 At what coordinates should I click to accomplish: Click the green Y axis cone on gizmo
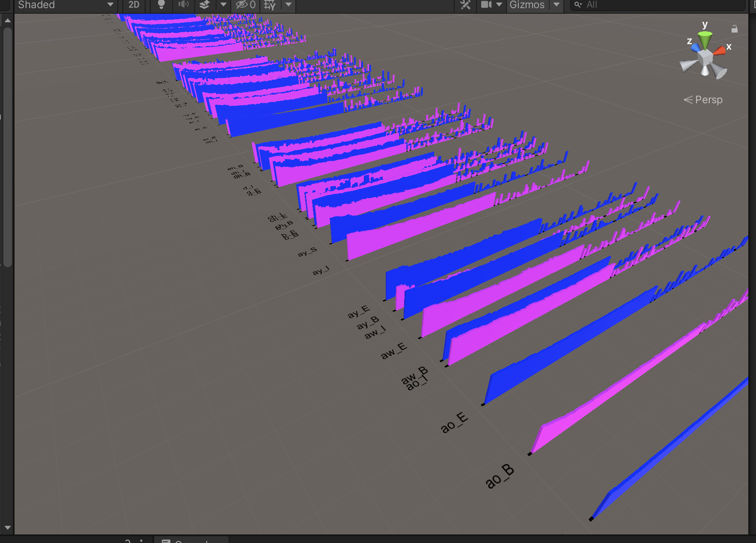coord(705,39)
